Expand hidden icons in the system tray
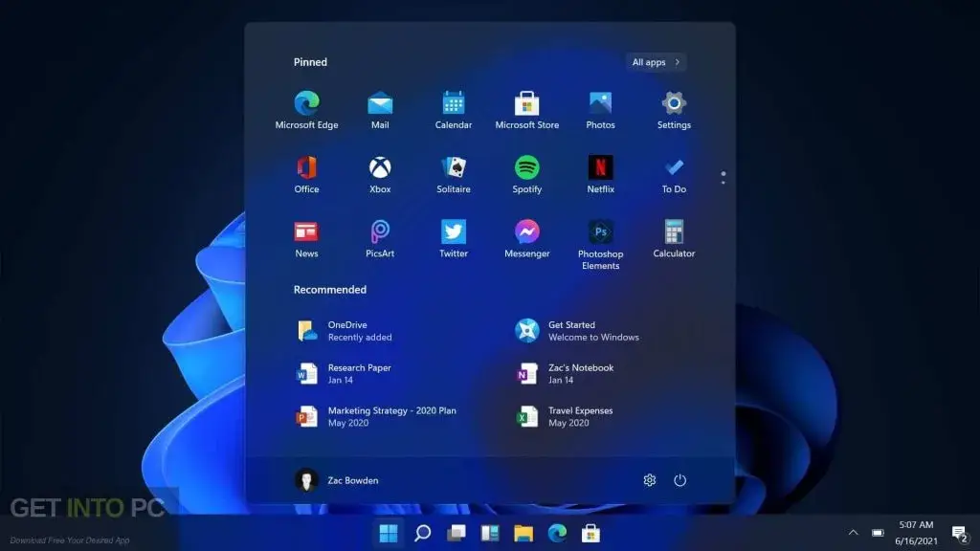Screen dimensions: 980x551 [853, 532]
